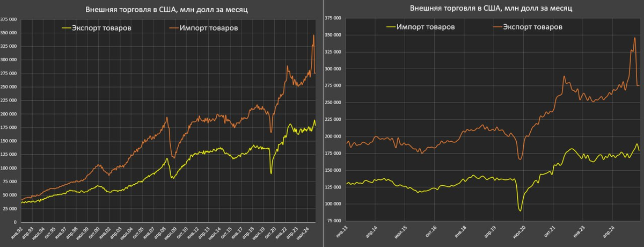This screenshot has height=247, width=644.
Task: Click '325 000' on the right chart axis
Action: click(x=333, y=52)
